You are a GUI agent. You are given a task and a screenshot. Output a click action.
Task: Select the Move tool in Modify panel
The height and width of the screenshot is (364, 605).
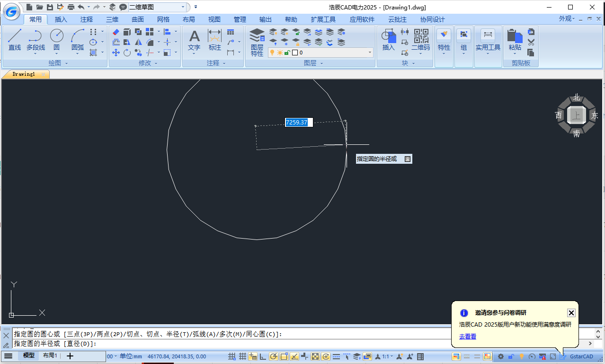pos(116,53)
